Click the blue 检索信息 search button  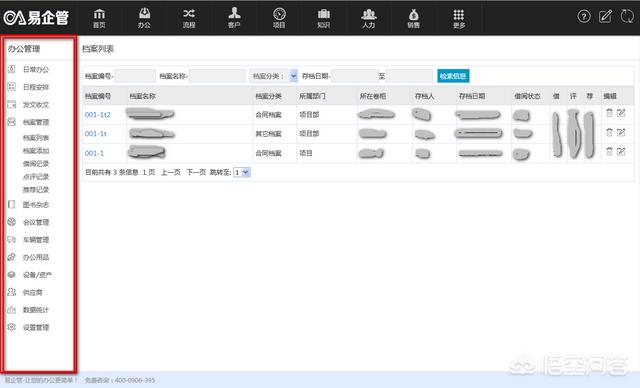pos(453,76)
